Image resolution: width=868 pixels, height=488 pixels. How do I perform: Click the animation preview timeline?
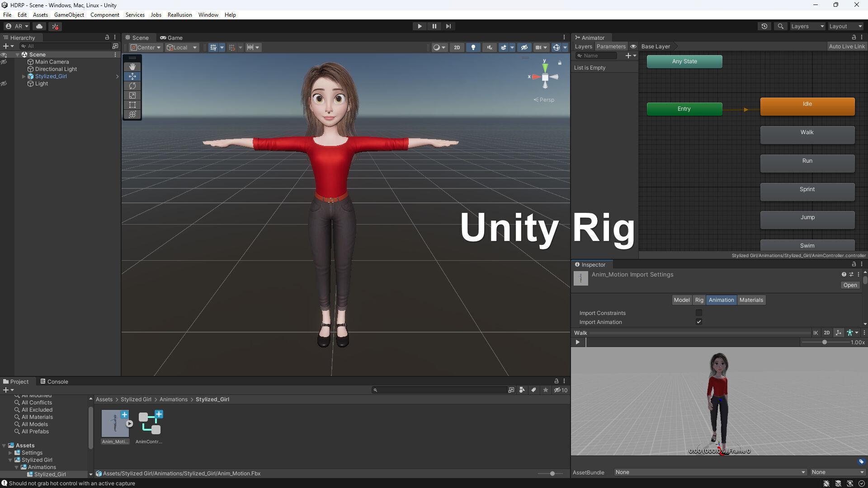tap(692, 342)
